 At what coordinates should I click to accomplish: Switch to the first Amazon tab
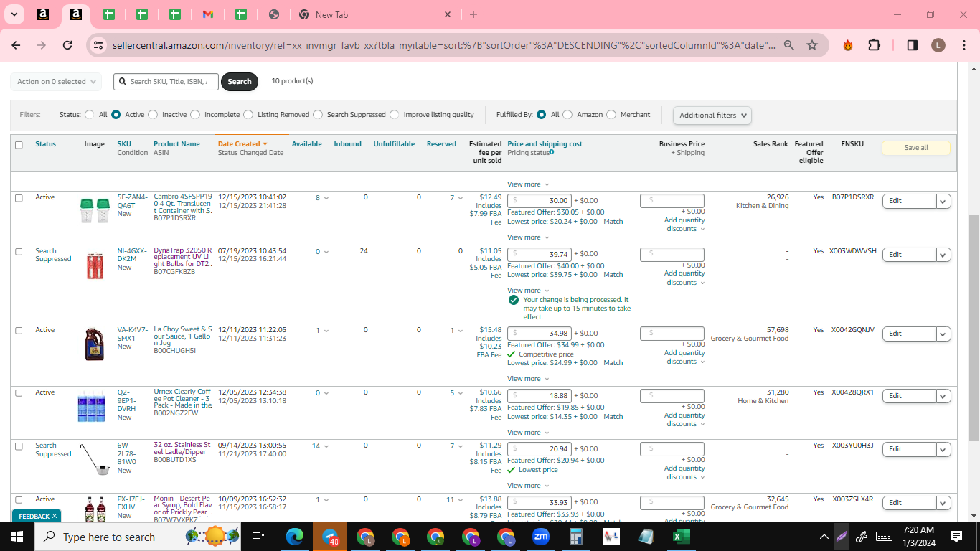43,14
